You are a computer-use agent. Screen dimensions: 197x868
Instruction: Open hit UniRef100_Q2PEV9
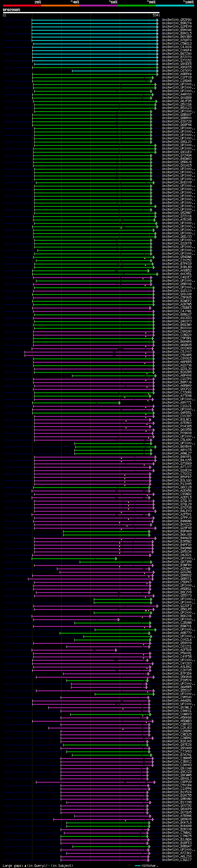coord(177,27)
